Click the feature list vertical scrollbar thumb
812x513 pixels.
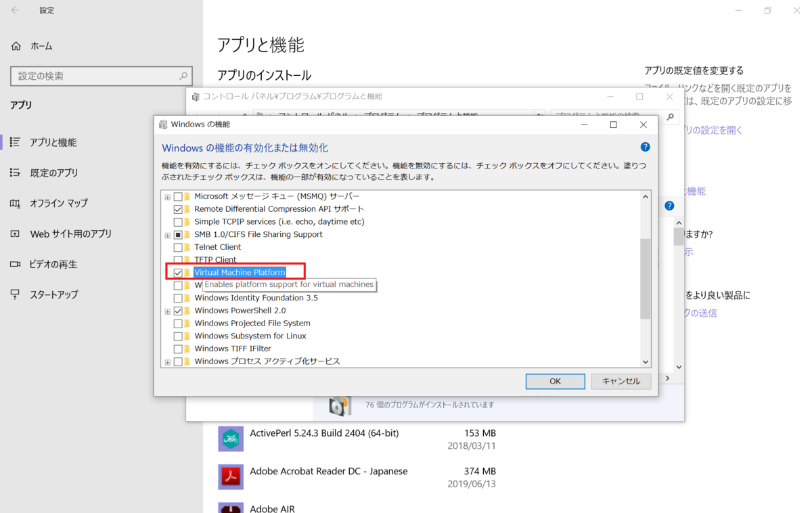645,278
